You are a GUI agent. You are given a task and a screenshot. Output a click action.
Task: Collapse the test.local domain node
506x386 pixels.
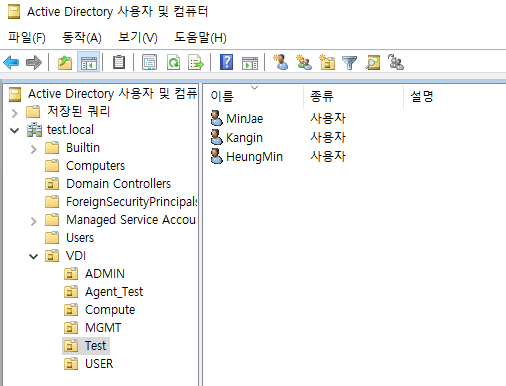click(x=14, y=130)
